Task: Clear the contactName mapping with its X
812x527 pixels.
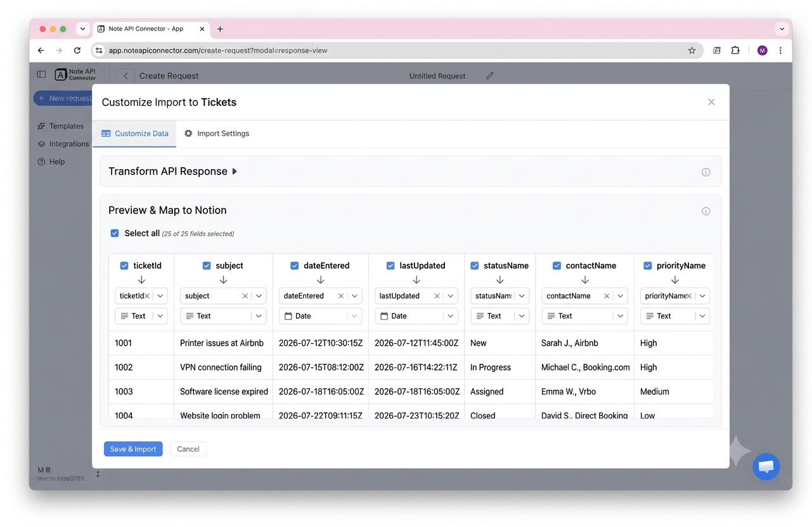Action: click(607, 296)
